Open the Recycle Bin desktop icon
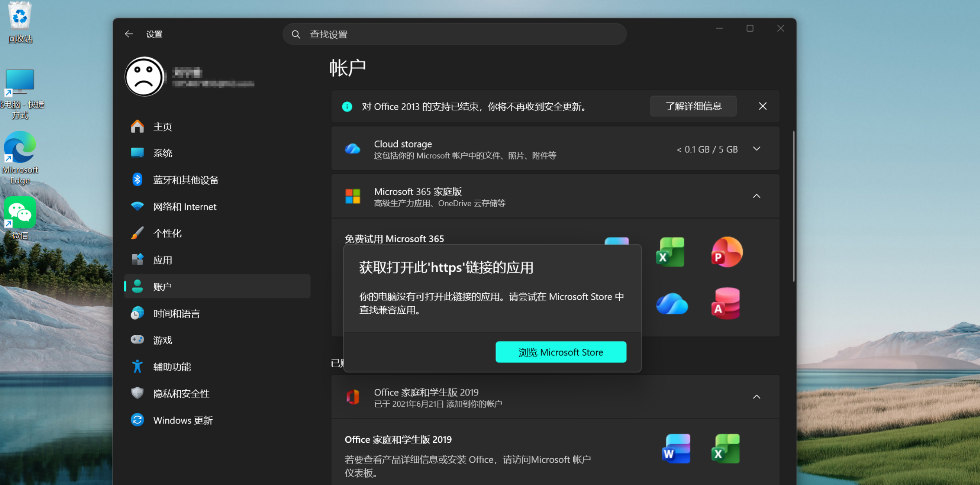The width and height of the screenshot is (980, 485). [x=20, y=22]
